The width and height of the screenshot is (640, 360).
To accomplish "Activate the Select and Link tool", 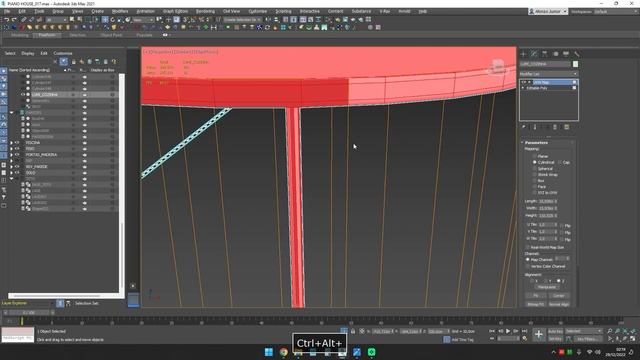I will 24,20.
